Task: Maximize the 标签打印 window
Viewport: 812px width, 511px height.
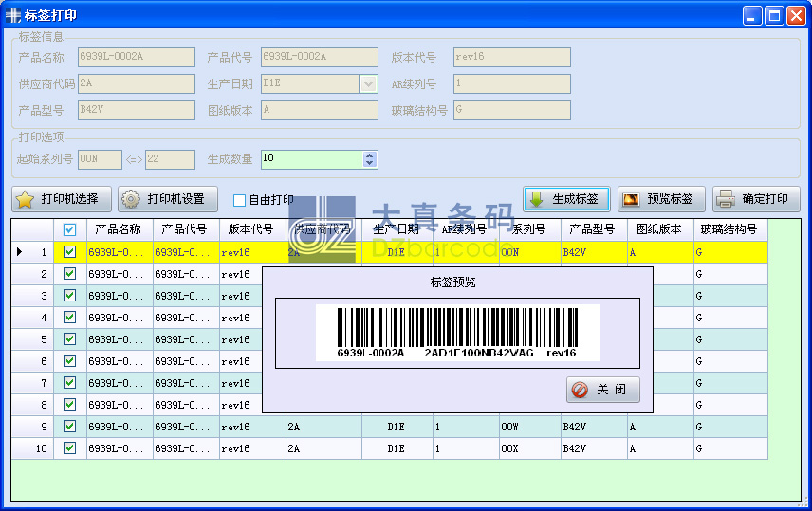Action: (774, 15)
